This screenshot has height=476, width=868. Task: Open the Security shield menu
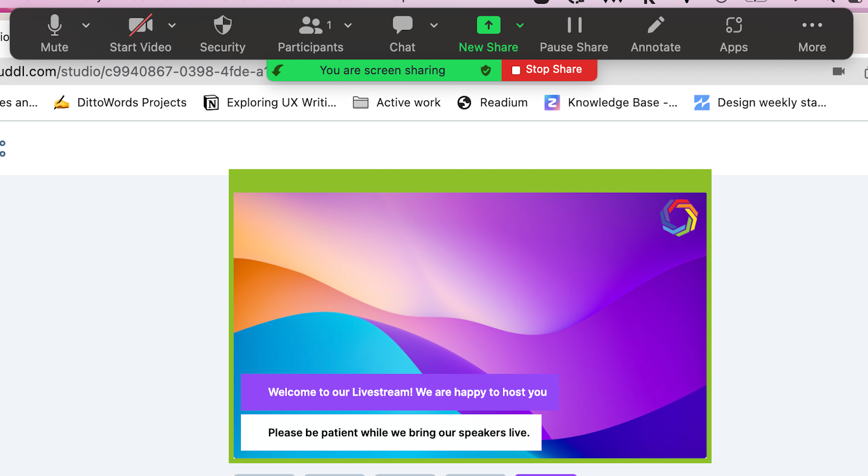coord(222,34)
